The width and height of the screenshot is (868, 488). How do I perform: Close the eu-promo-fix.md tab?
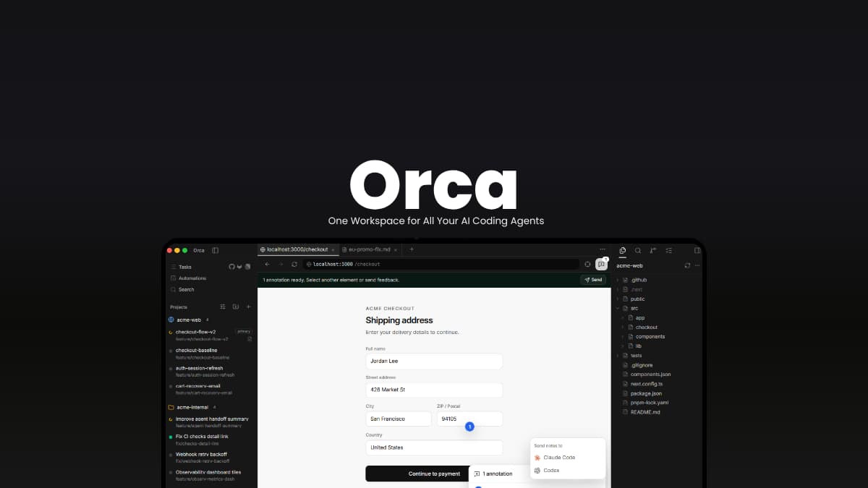(x=396, y=249)
